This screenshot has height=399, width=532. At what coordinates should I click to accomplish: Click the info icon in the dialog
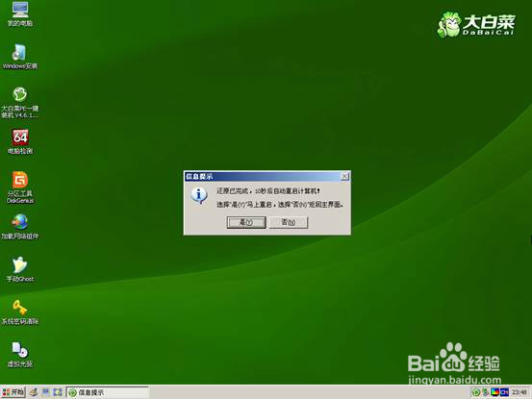coord(199,196)
